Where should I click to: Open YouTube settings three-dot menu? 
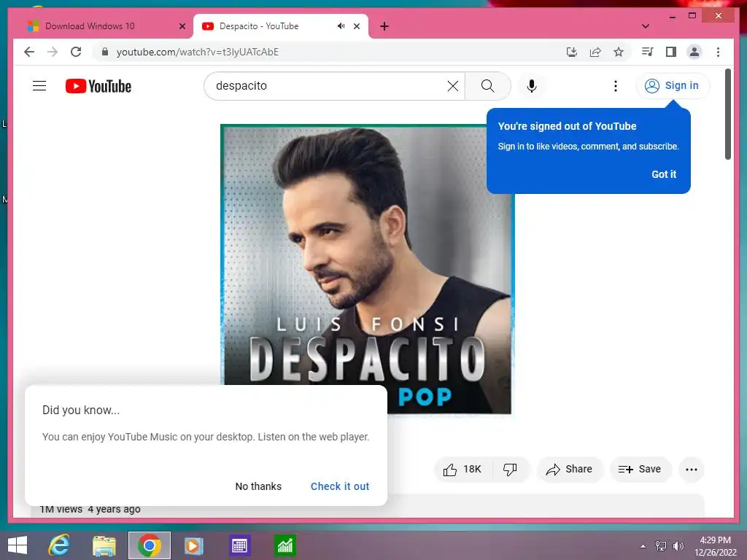(x=616, y=86)
